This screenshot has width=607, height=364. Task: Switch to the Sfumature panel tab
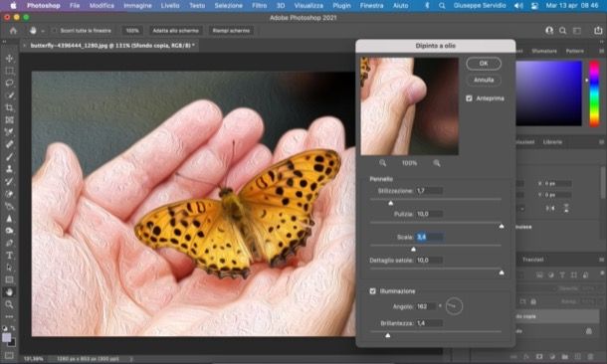point(544,51)
